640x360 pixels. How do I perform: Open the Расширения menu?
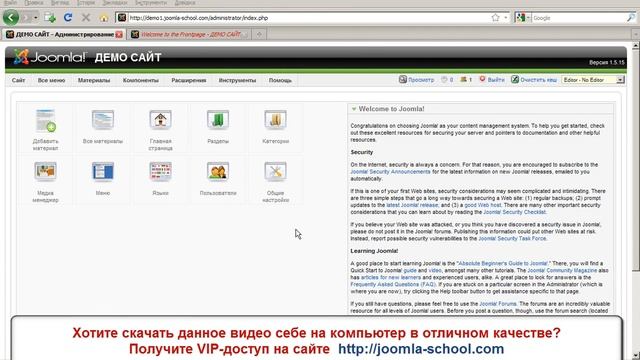[189, 80]
